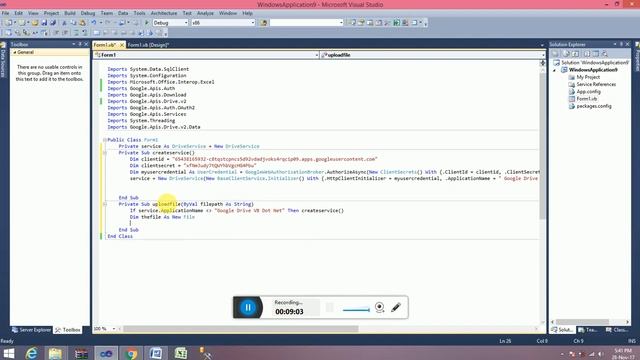The width and height of the screenshot is (640, 360).
Task: Open the Solution Explorer window position dropdown
Action: coord(615,44)
